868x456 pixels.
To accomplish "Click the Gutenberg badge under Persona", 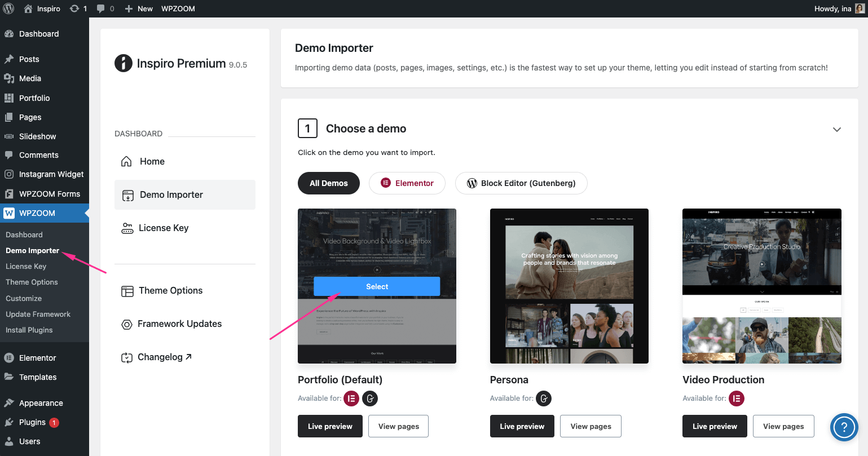I will [544, 399].
